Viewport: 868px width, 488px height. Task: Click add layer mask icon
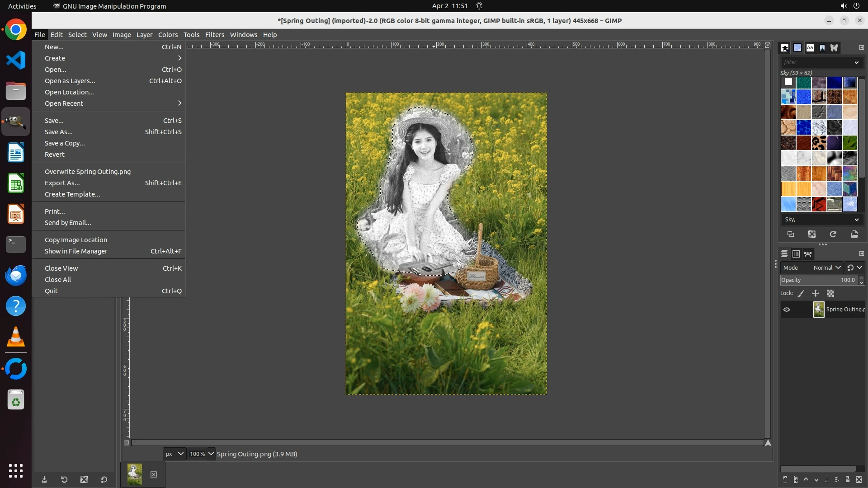[848, 479]
